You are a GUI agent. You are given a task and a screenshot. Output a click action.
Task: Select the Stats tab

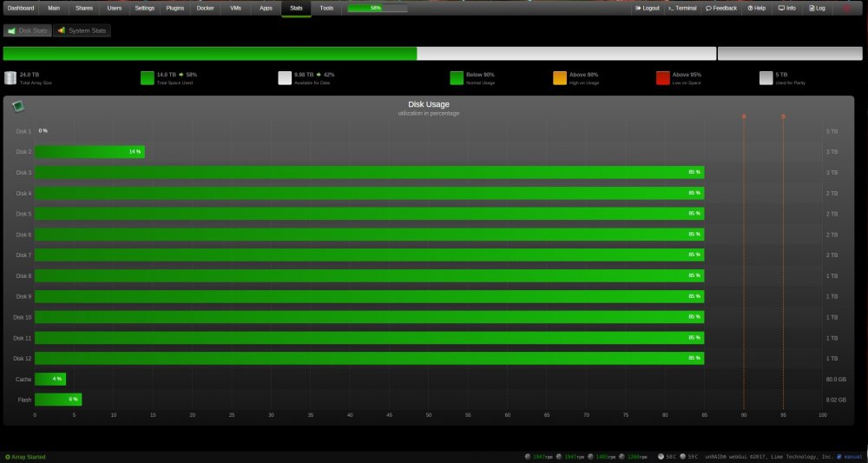[296, 9]
